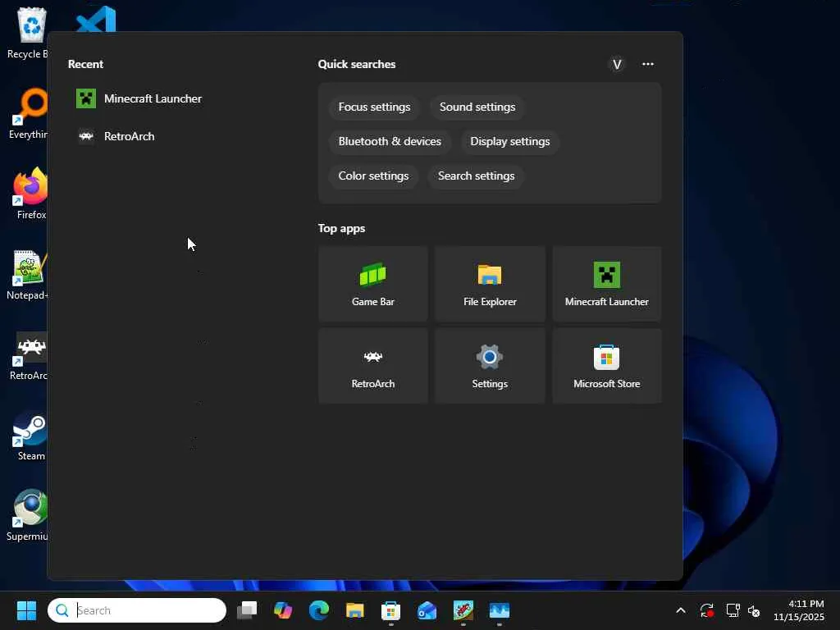This screenshot has height=630, width=840.
Task: Open Minecraft Launcher from Recent list
Action: 139,98
